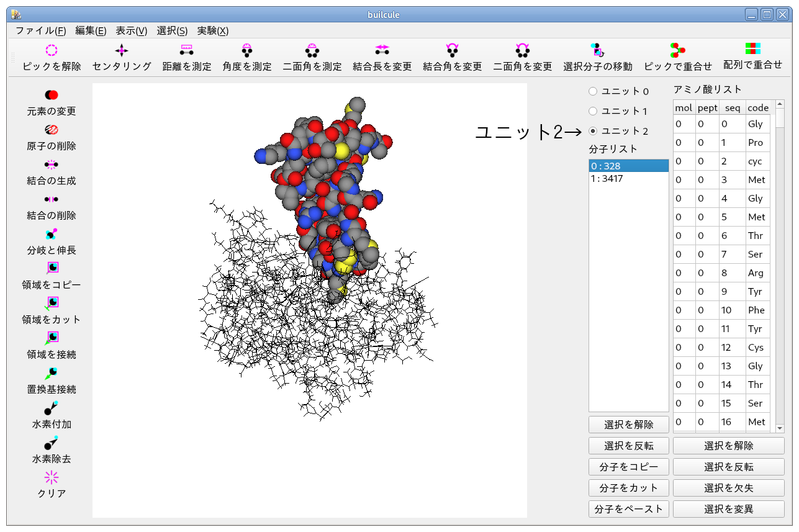Open the 表示(V) view menu
799x532 pixels.
tap(132, 30)
